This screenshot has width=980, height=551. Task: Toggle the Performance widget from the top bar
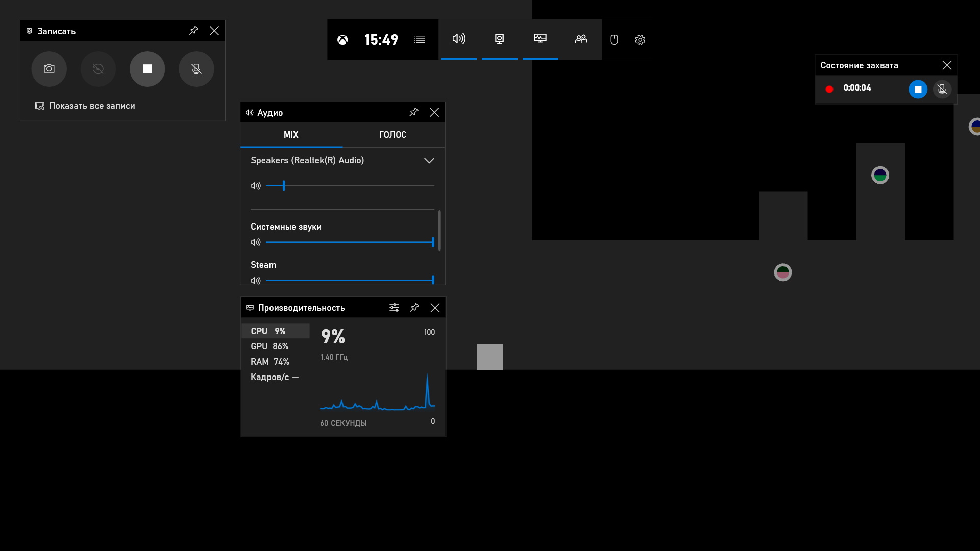pyautogui.click(x=541, y=39)
